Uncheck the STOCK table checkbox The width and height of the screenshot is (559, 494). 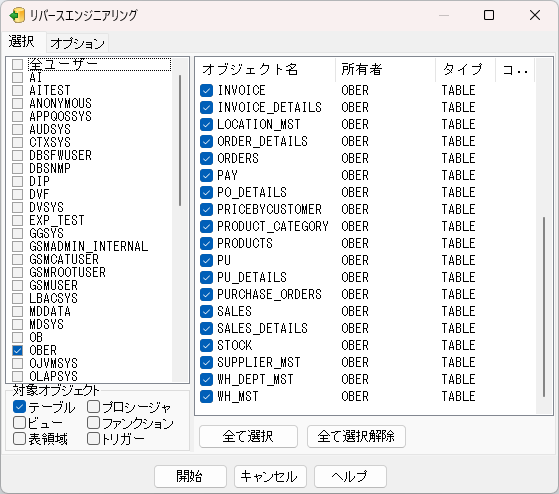point(206,345)
